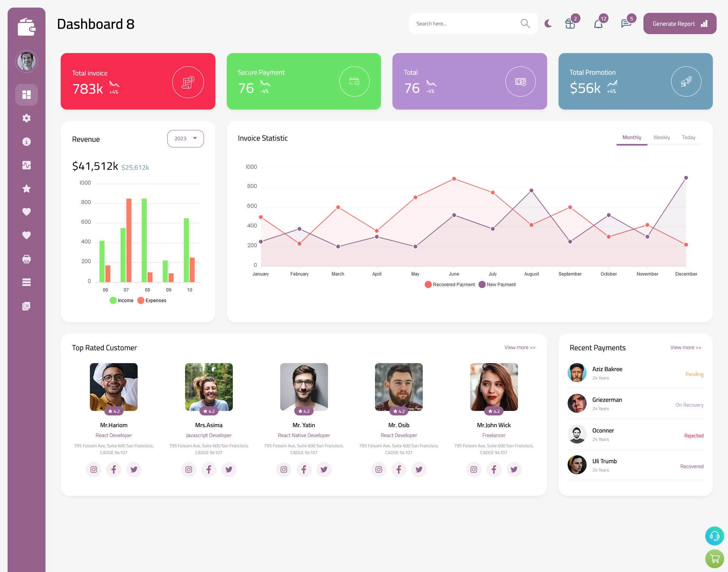Screen dimensions: 728x572
Task: Click the star/favorites icon in sidebar
Action: [x=26, y=188]
